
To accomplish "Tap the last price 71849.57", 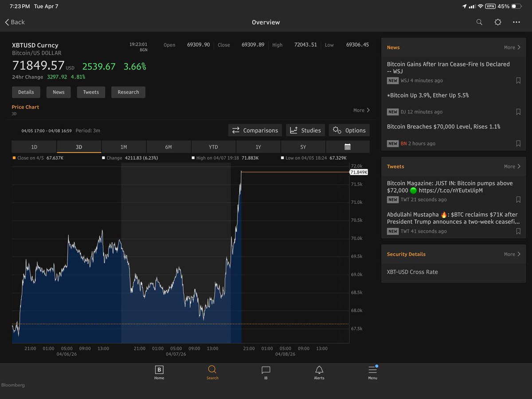I will point(38,66).
